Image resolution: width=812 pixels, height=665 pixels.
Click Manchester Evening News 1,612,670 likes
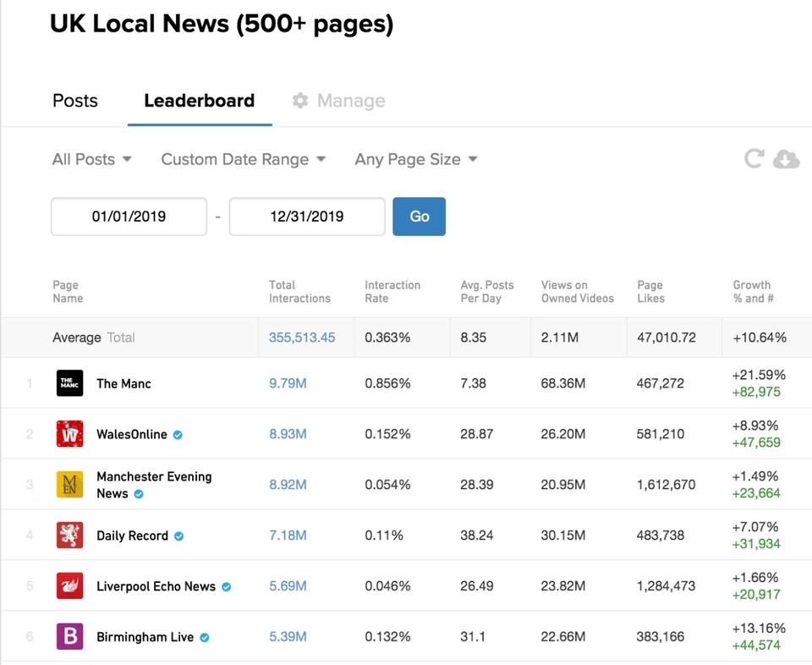pos(666,485)
